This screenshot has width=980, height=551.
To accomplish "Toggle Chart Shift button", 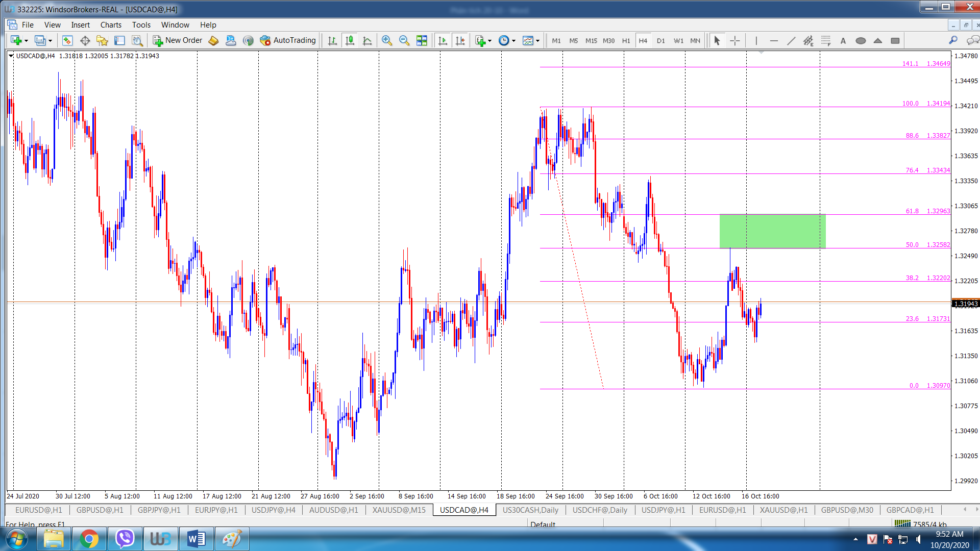I will pyautogui.click(x=460, y=40).
